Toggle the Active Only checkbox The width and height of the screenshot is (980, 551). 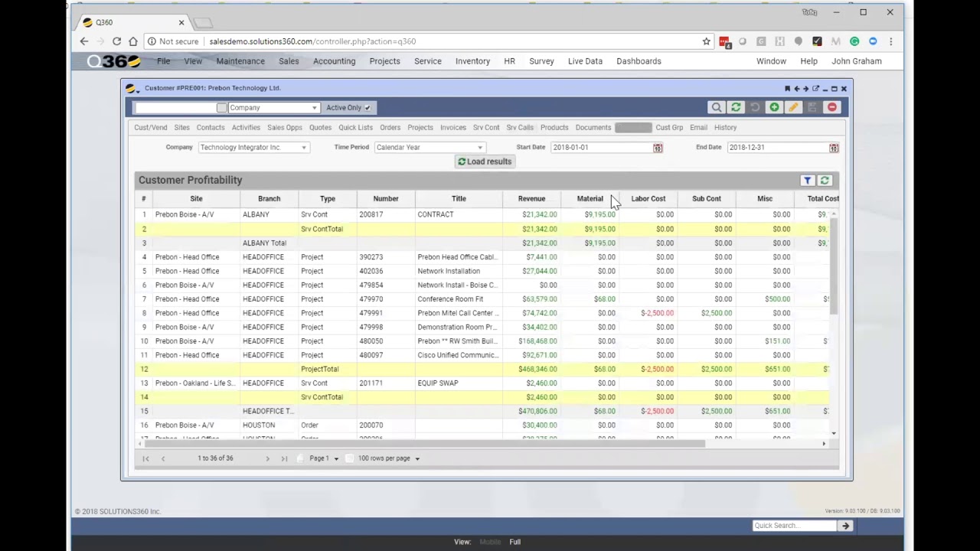(367, 108)
